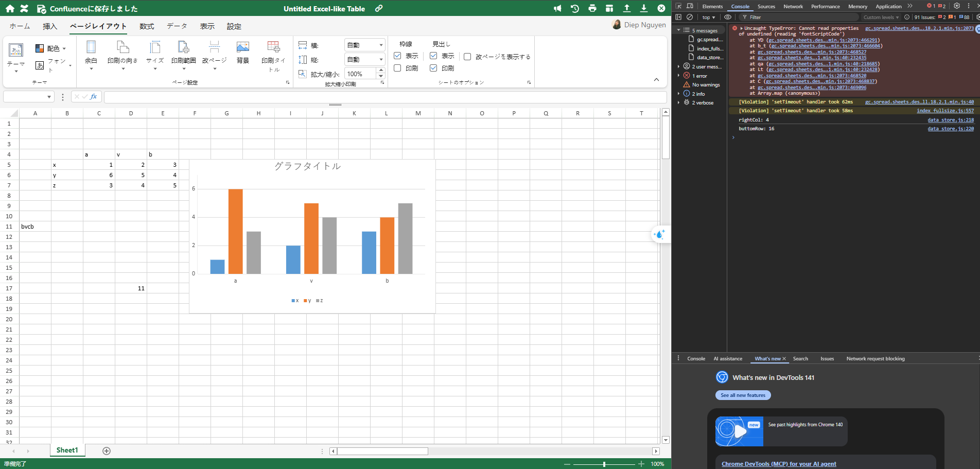Image resolution: width=980 pixels, height=469 pixels.
Task: Click the version history clock icon
Action: tap(575, 8)
